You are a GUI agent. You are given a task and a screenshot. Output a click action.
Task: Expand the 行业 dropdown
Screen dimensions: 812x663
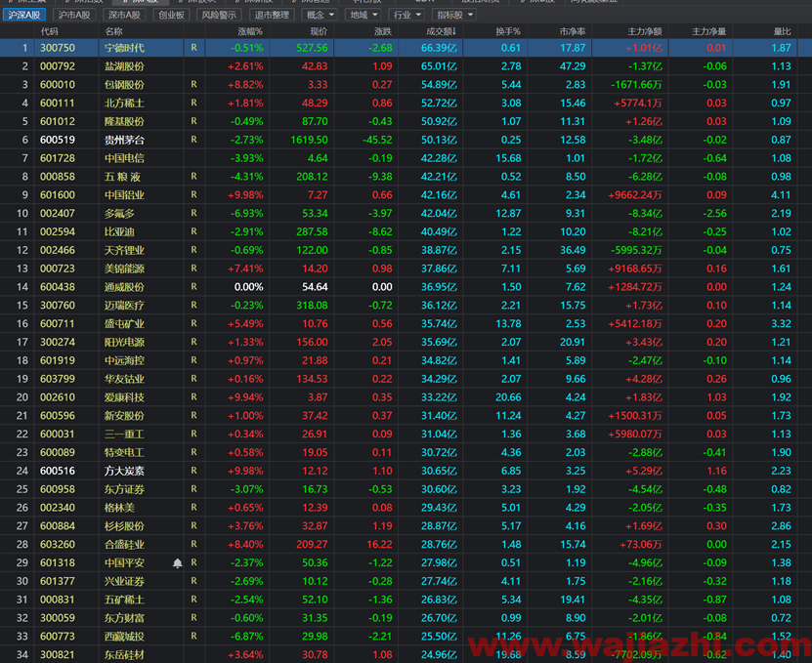[406, 15]
